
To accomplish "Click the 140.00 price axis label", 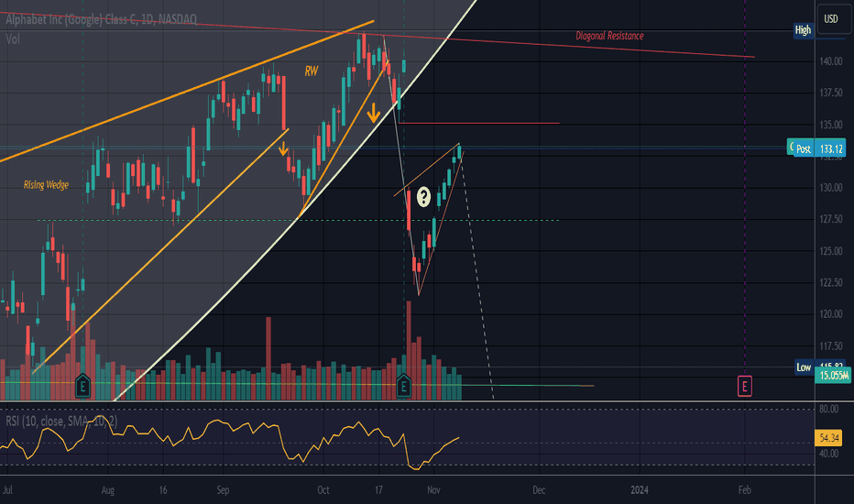I will 831,61.
